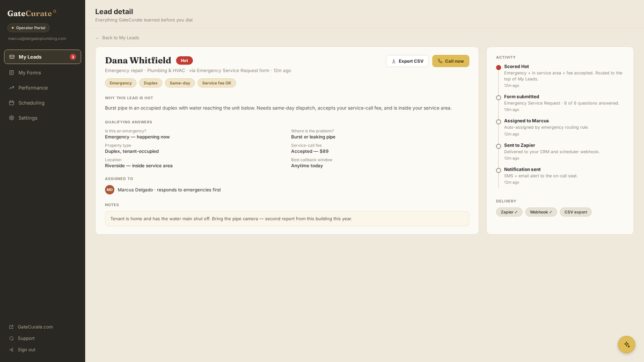The image size is (644, 362).
Task: Click the Export CSV button
Action: (407, 61)
